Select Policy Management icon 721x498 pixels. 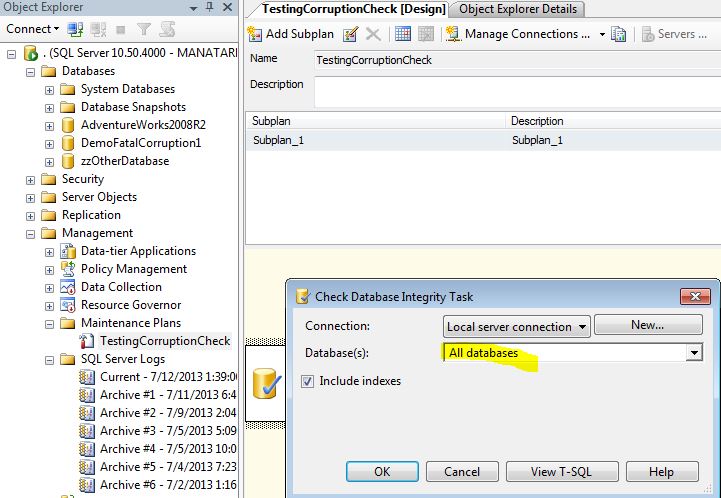pyautogui.click(x=68, y=269)
